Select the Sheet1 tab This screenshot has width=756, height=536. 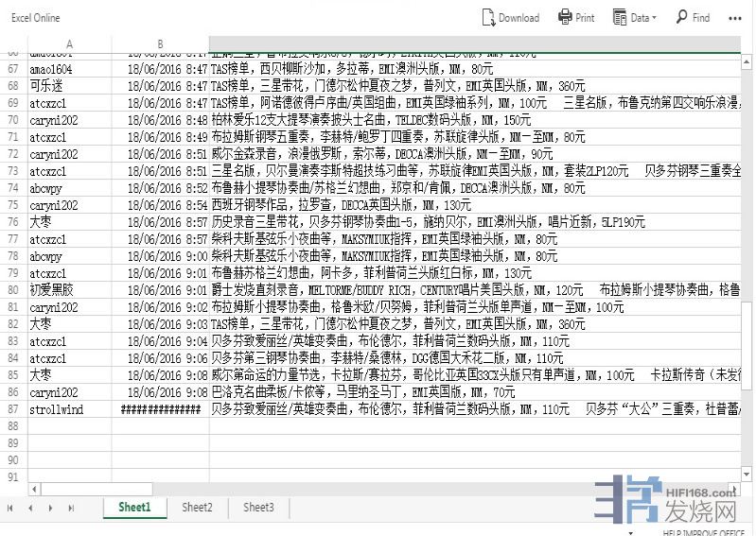point(134,508)
